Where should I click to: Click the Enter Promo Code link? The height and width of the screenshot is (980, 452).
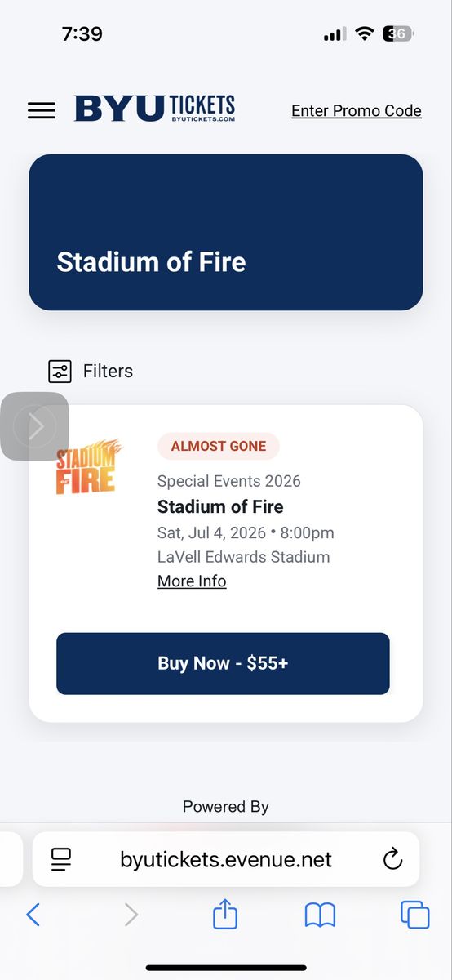pyautogui.click(x=357, y=110)
